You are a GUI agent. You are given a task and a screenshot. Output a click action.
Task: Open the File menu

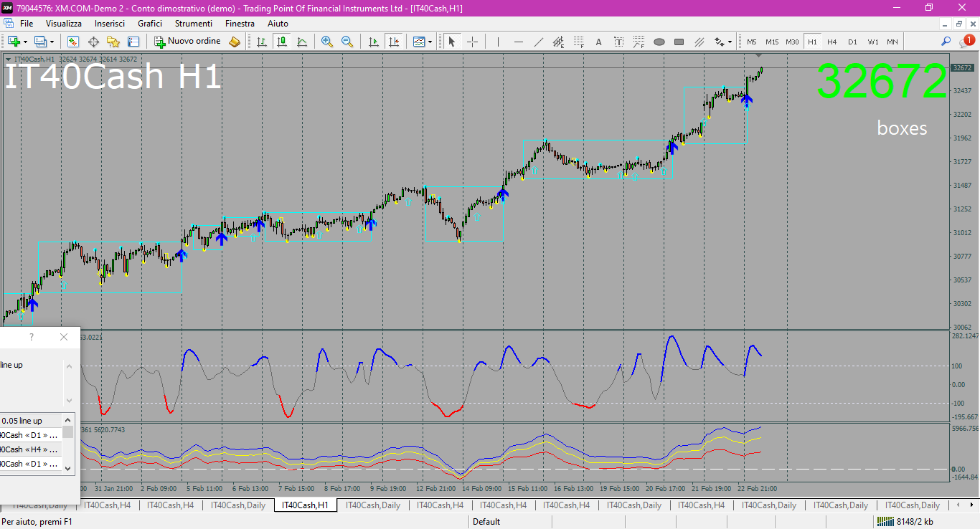tap(27, 24)
